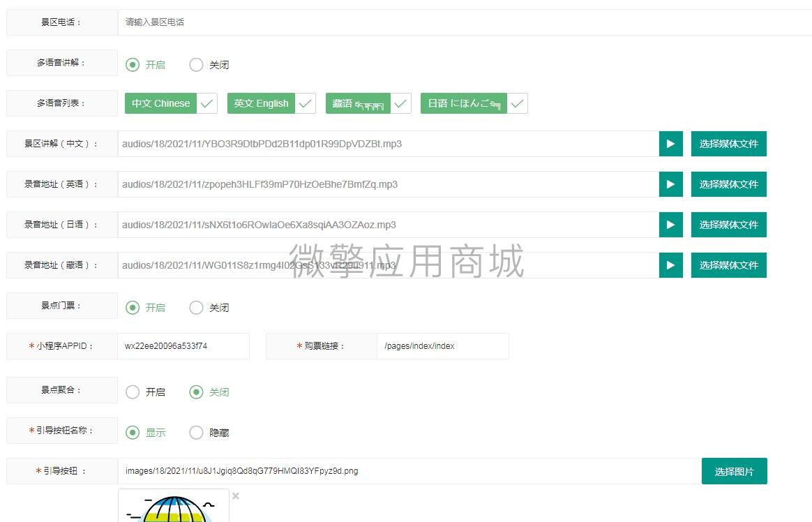Toggle the 英文 English language checkbox
The height and width of the screenshot is (522, 812).
[271, 103]
